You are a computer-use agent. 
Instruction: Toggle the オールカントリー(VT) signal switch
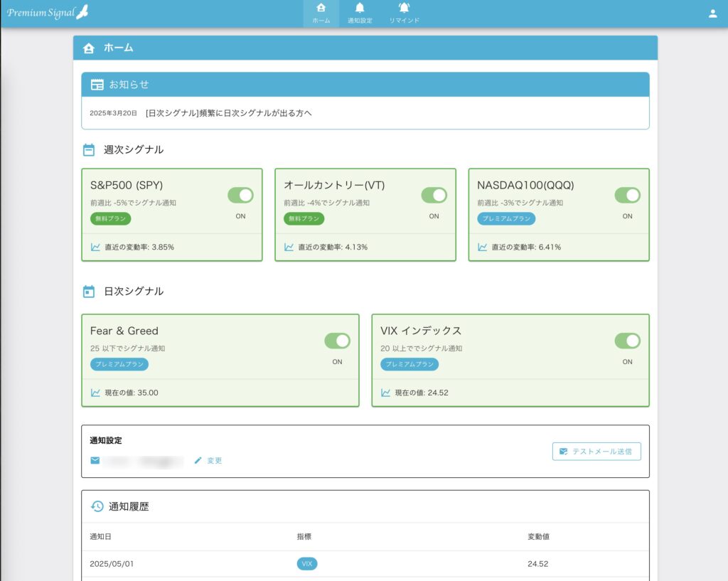[434, 195]
